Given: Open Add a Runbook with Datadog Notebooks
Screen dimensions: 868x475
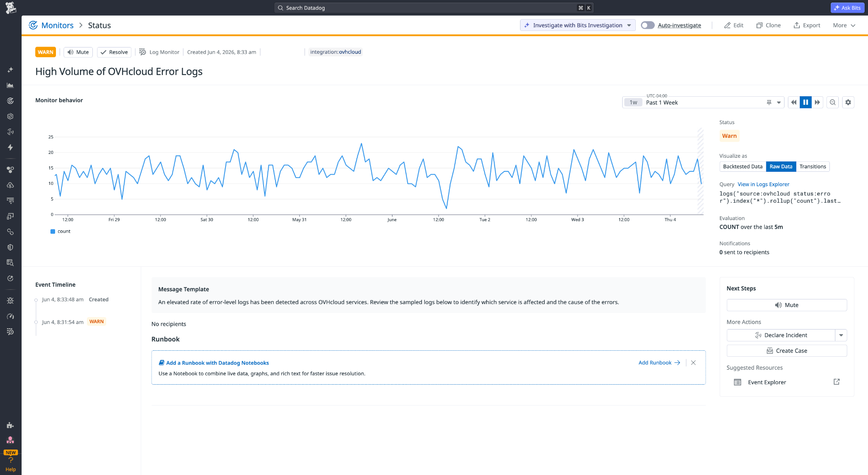Looking at the screenshot, I should 214,363.
